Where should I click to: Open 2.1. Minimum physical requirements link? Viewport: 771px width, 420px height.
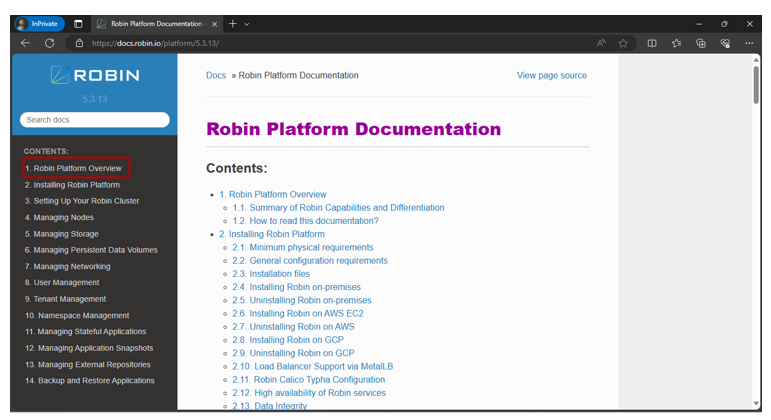point(303,247)
